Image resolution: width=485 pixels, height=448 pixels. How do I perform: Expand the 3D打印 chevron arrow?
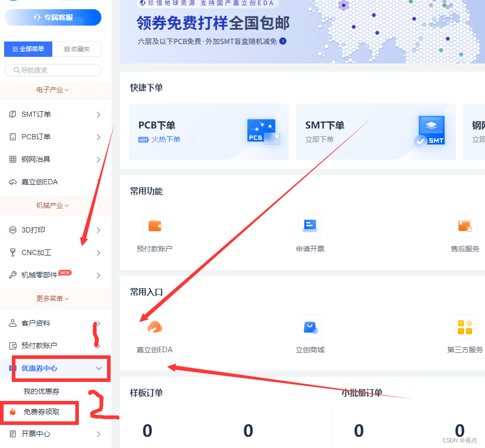(98, 230)
